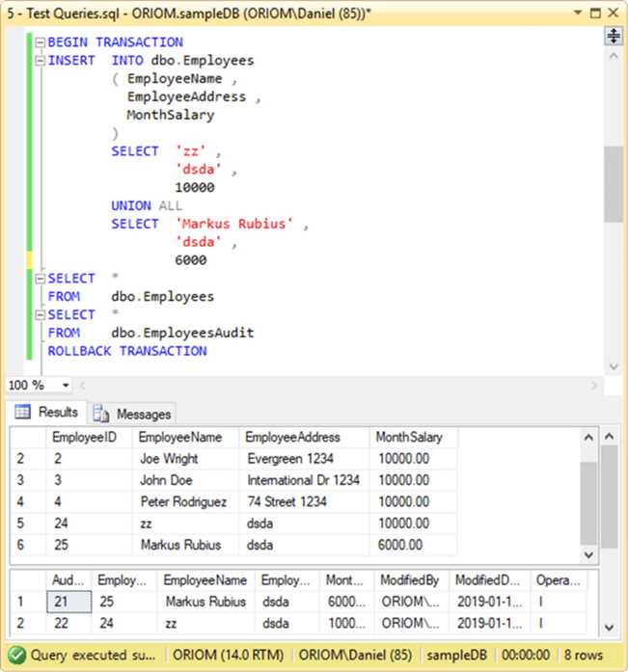Collapse the INSERT INTO statement block
This screenshot has height=672, width=628.
(x=40, y=61)
